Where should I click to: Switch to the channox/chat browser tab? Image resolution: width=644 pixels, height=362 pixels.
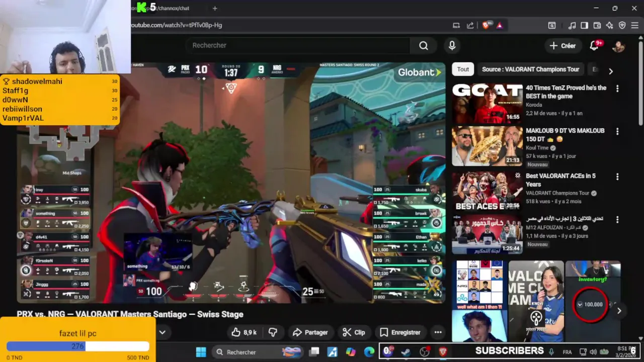point(167,8)
